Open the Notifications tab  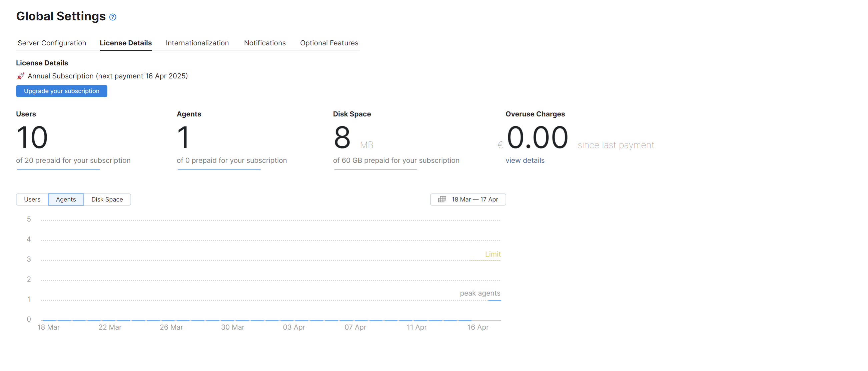264,43
